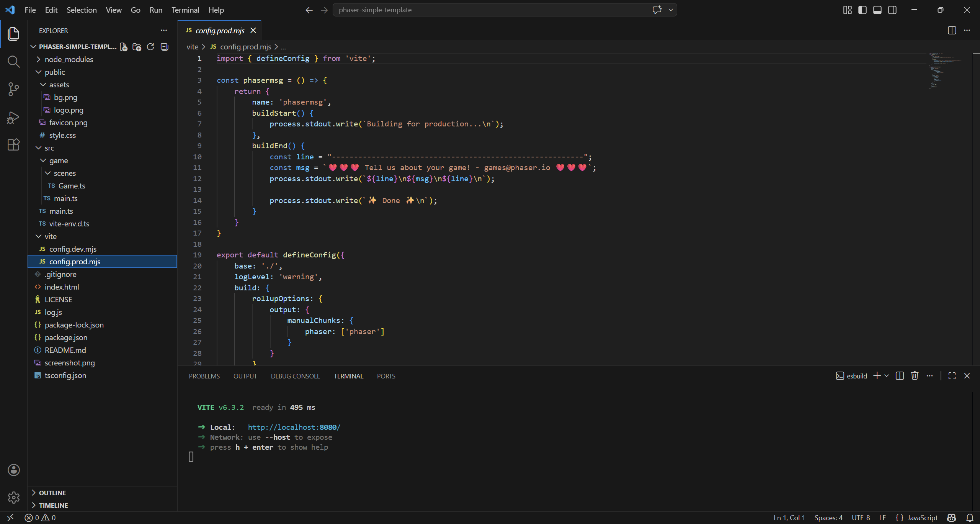
Task: Expand the node_modules folder
Action: coord(69,59)
